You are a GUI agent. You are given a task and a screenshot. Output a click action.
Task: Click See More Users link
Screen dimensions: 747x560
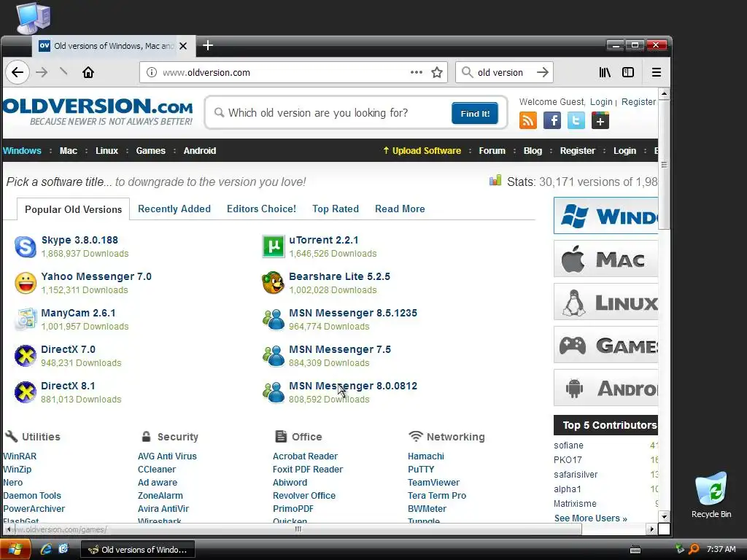pos(591,518)
